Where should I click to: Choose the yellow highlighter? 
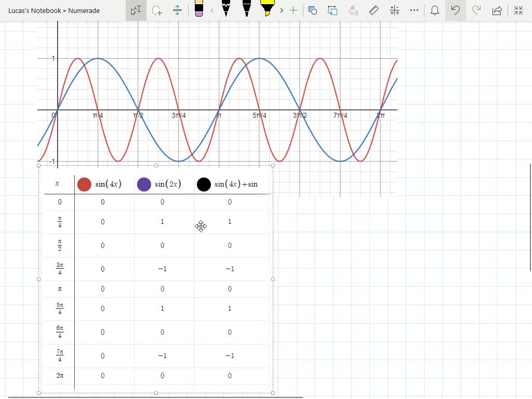tap(267, 10)
